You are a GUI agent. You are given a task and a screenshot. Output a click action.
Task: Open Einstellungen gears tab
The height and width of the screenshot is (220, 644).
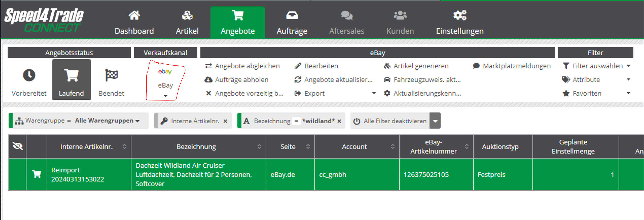460,23
